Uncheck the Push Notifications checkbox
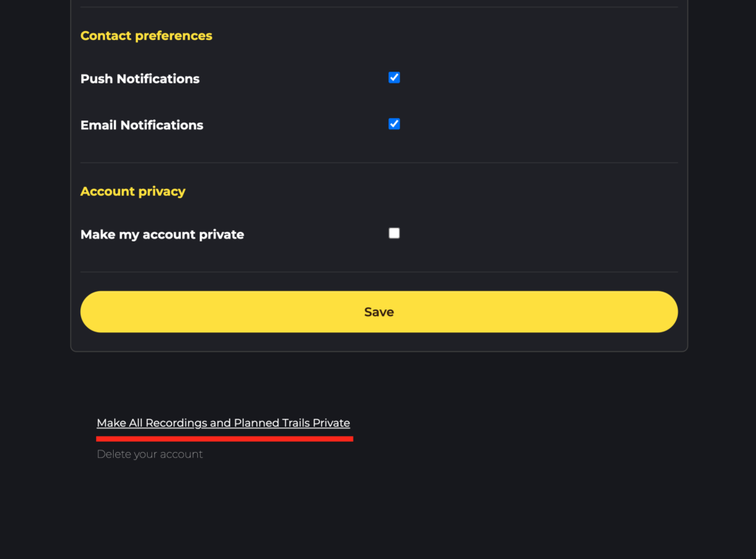 394,78
